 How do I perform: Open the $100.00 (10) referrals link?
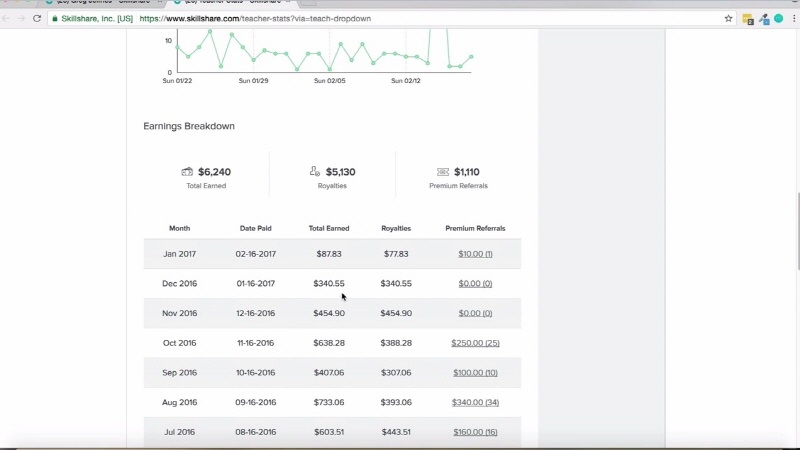(475, 372)
